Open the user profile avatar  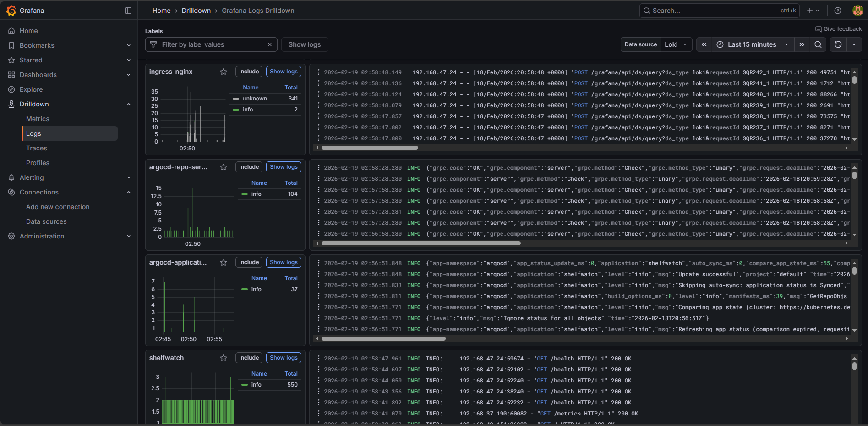click(x=858, y=11)
